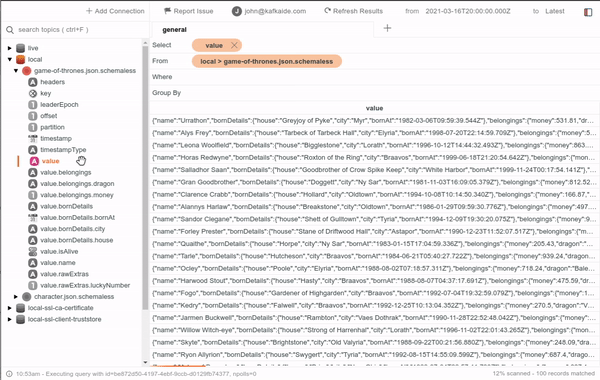Click the result row for Ryon Allyrion
Screen dimensions: 600x380
coord(374,355)
